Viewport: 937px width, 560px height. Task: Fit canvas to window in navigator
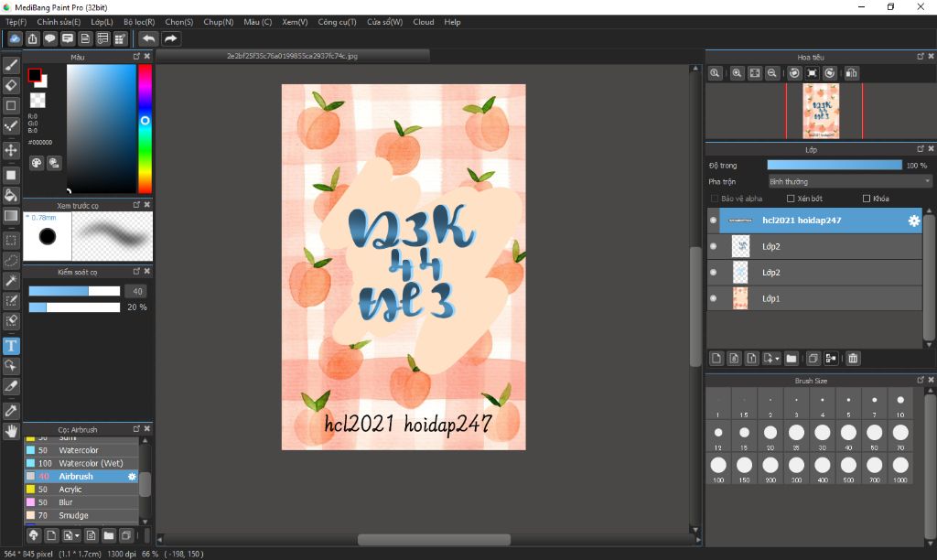point(755,73)
